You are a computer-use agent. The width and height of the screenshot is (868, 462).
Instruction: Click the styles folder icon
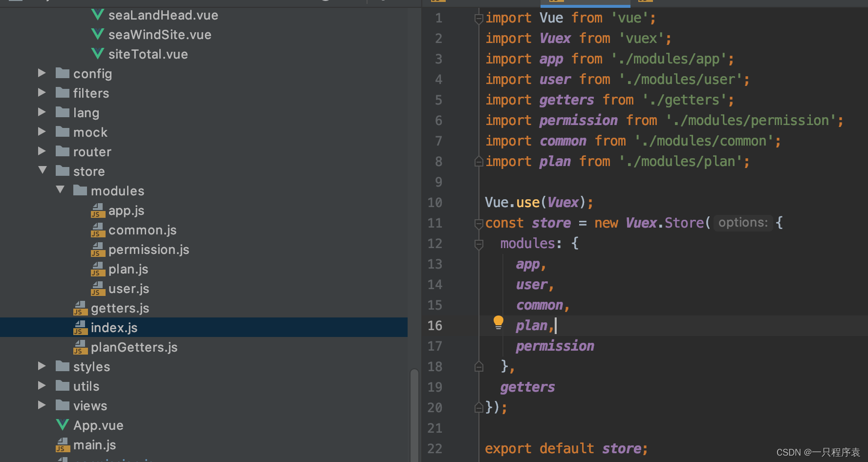pyautogui.click(x=63, y=366)
